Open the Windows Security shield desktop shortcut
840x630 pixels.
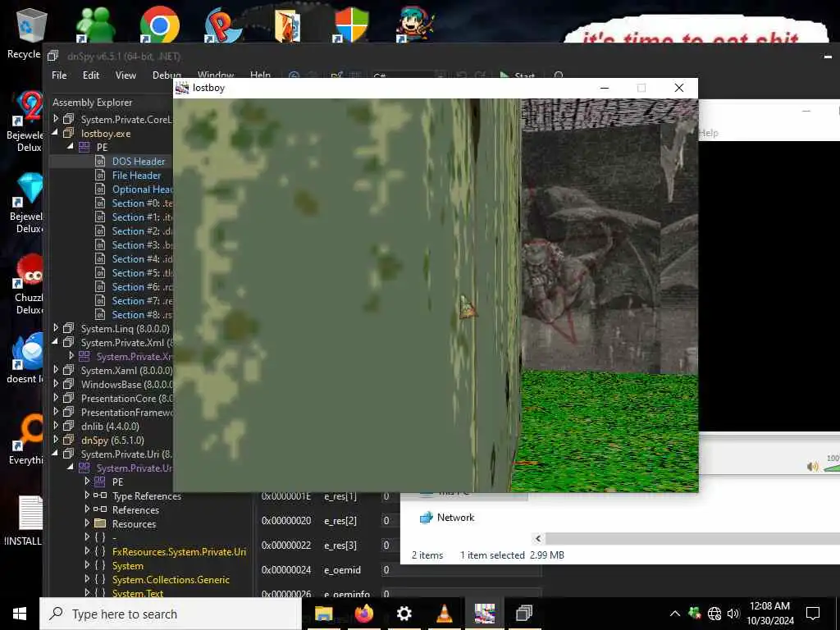(351, 25)
